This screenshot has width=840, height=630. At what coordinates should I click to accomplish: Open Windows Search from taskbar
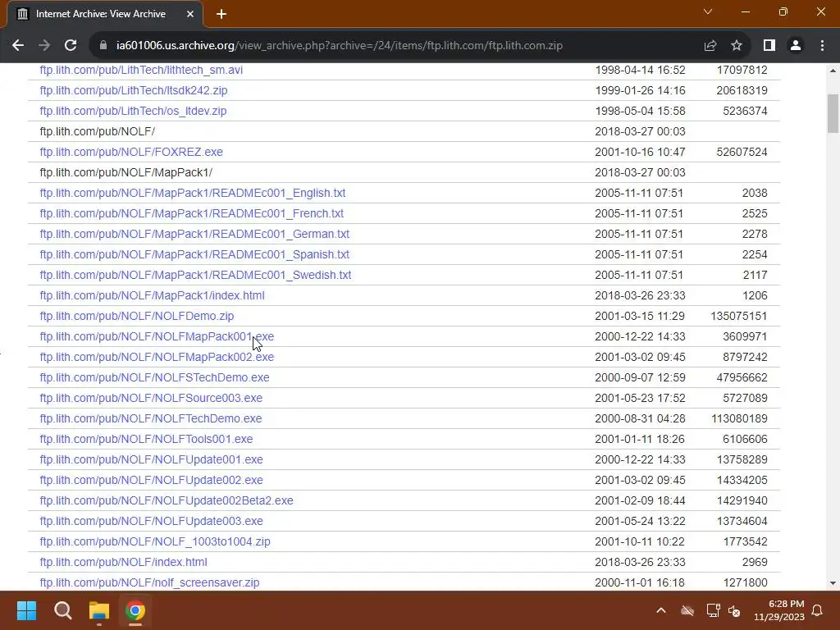pos(62,610)
